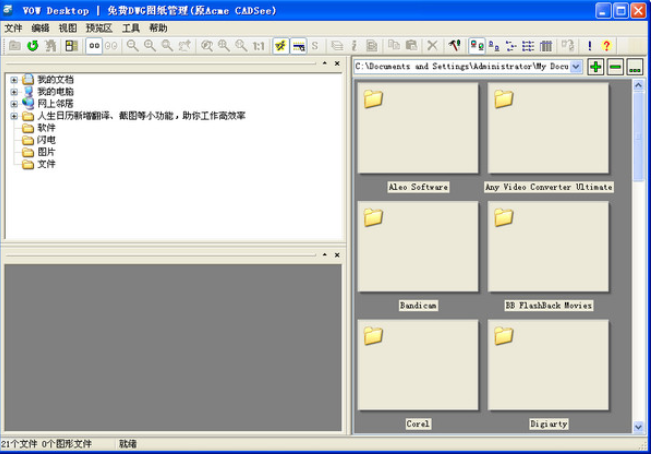Click the blue exclamation mark icon
This screenshot has height=455, width=651.
(x=590, y=46)
